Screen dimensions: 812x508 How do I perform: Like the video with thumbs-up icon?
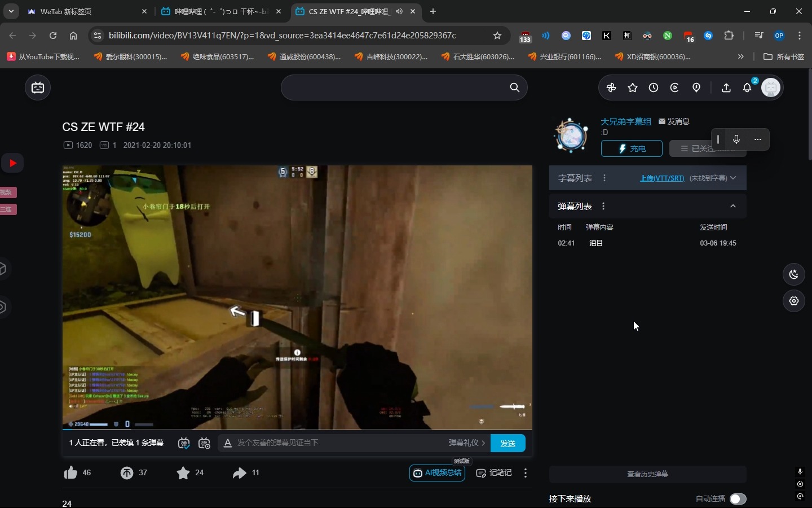(x=70, y=472)
